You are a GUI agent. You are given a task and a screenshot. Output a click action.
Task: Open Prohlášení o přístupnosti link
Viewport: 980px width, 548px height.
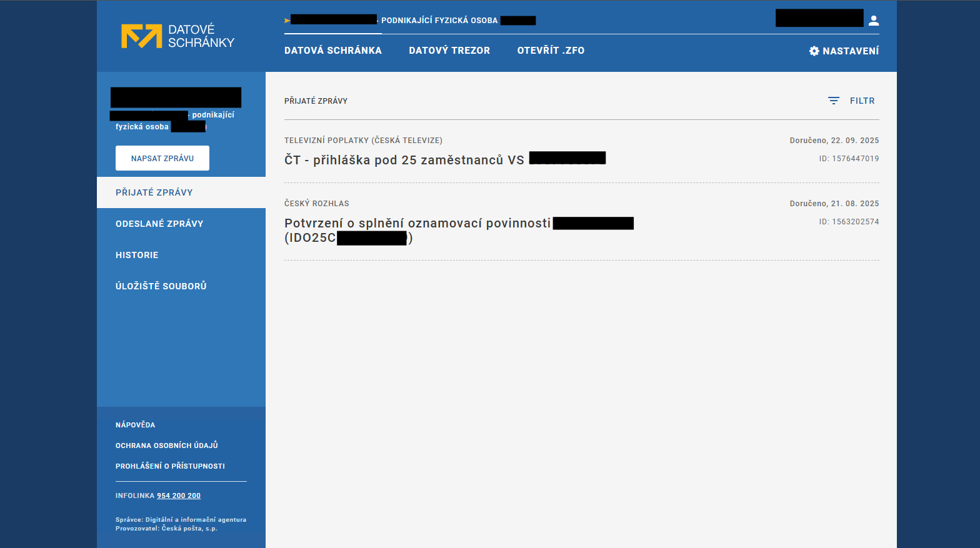pyautogui.click(x=170, y=466)
